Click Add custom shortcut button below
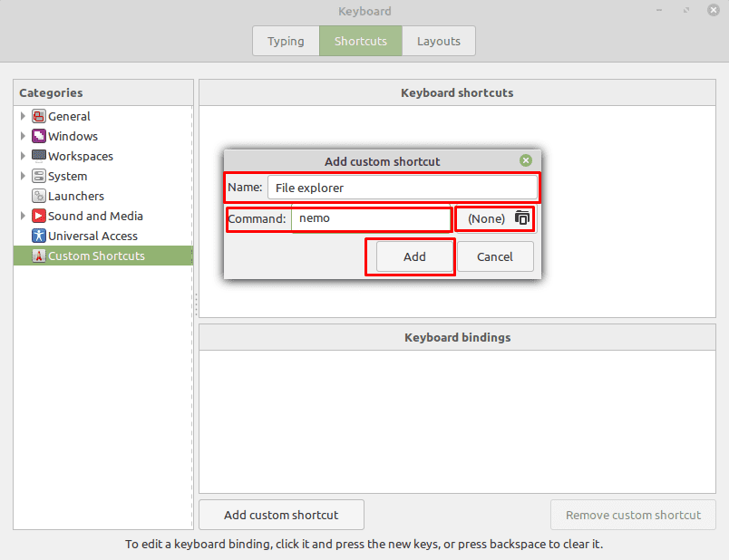Image resolution: width=729 pixels, height=560 pixels. coord(281,515)
